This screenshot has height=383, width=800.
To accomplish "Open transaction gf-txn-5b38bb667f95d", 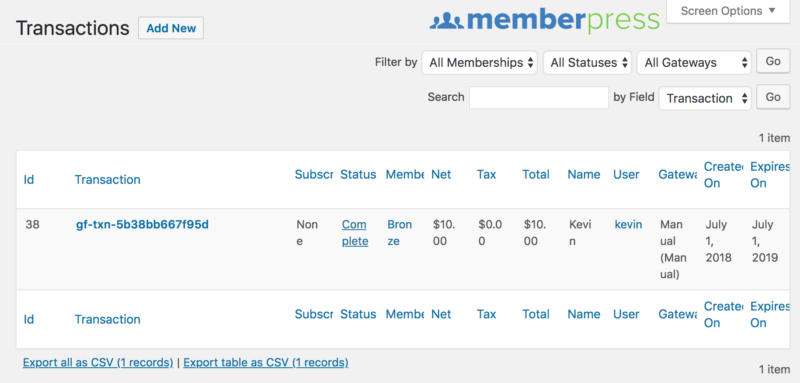I will (x=142, y=224).
